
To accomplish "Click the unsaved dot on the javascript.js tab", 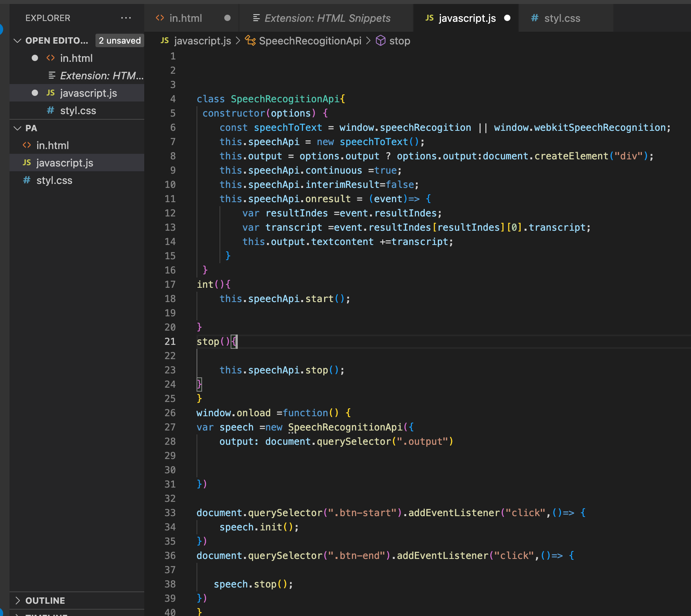I will point(507,18).
